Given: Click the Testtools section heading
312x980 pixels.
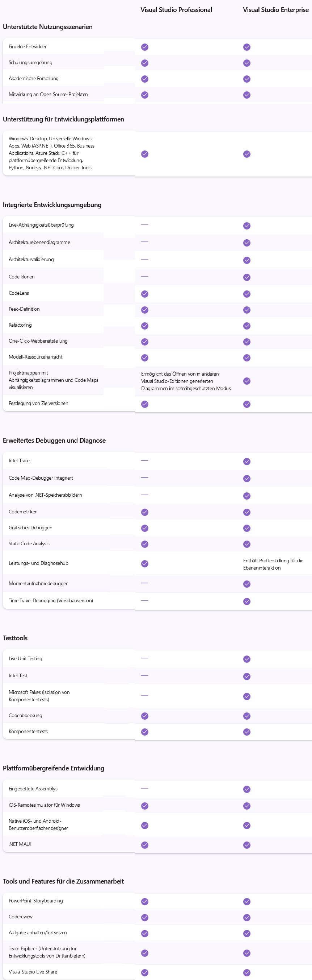Looking at the screenshot, I should [15, 638].
